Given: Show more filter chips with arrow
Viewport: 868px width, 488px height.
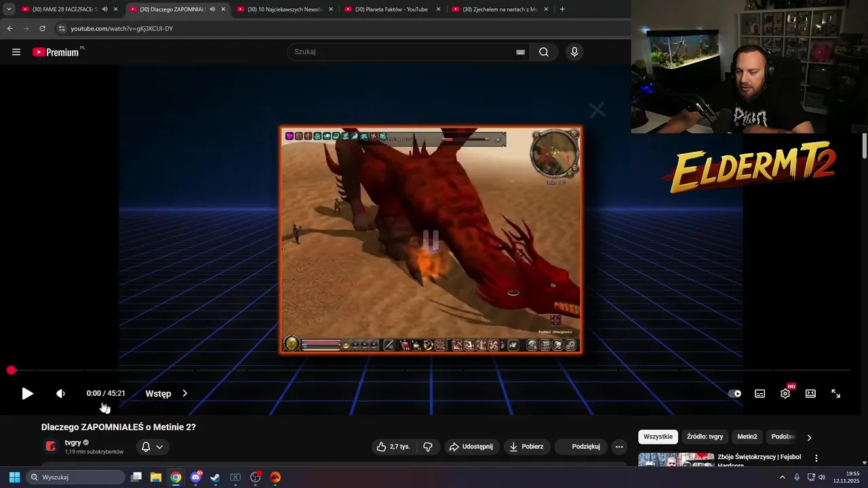Looking at the screenshot, I should 809,437.
